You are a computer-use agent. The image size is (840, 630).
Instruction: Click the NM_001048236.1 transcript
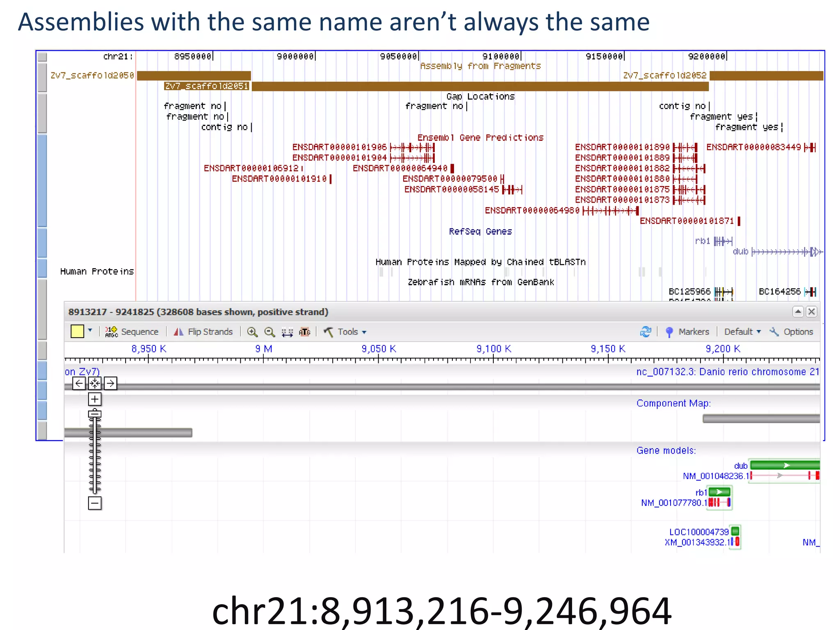(751, 476)
